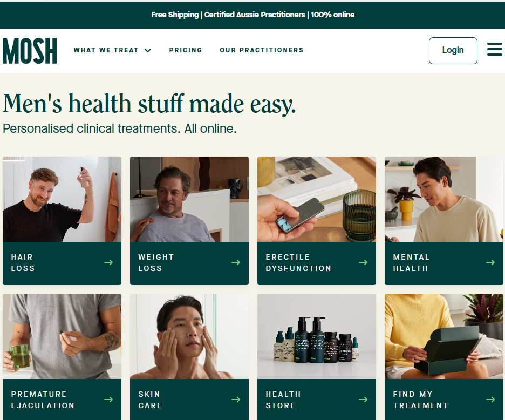Click the arrow on Weight Loss card
This screenshot has height=420, width=505.
tap(236, 262)
